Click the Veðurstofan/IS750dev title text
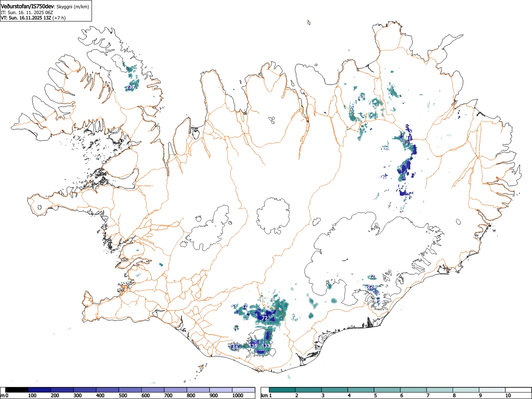 point(27,6)
